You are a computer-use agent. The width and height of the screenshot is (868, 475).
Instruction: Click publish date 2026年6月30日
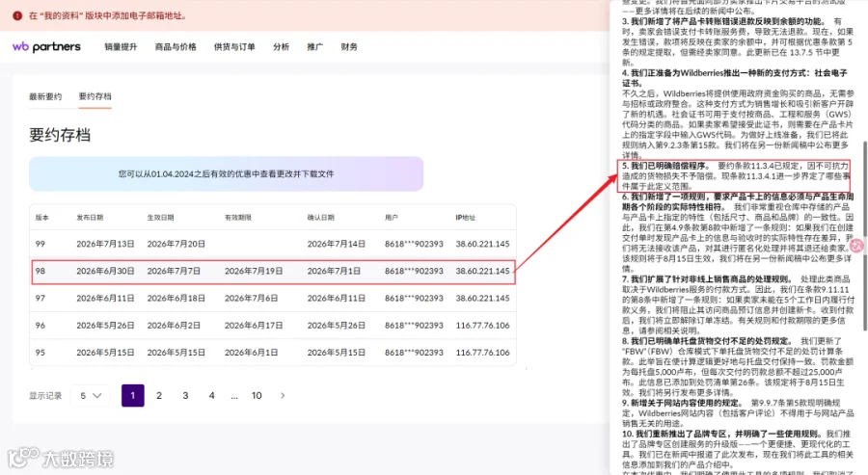105,271
